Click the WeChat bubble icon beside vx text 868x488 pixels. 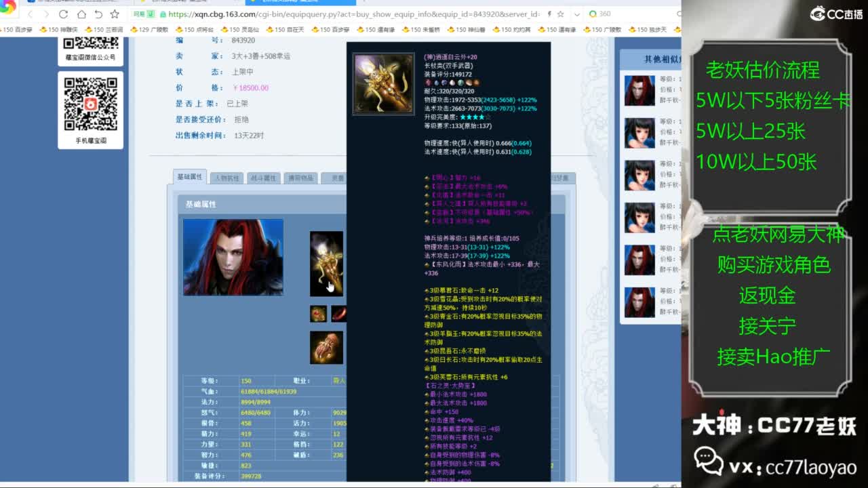pyautogui.click(x=708, y=461)
